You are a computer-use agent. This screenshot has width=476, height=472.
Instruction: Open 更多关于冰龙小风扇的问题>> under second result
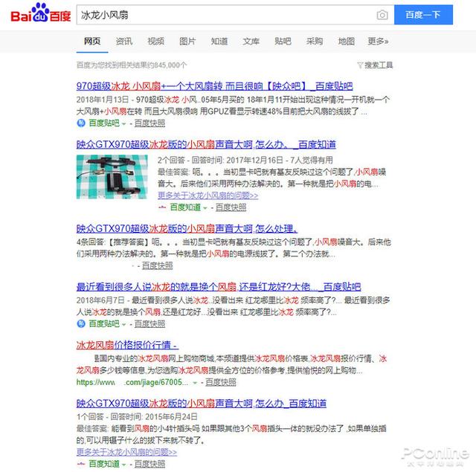208,195
